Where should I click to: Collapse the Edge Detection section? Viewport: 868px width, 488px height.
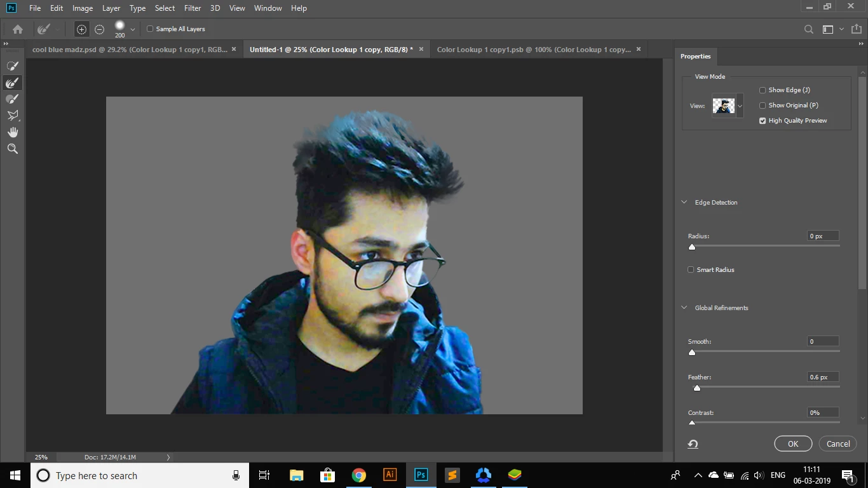684,202
